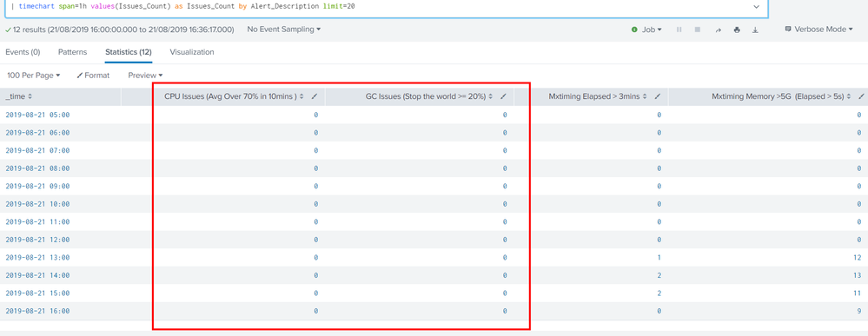Click the 2019-08-21 11:00 time value
868x336 pixels.
click(x=37, y=222)
